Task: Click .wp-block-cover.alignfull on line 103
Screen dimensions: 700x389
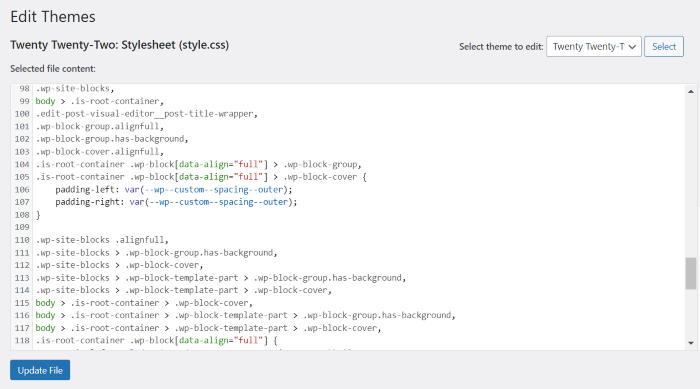Action: [100, 151]
